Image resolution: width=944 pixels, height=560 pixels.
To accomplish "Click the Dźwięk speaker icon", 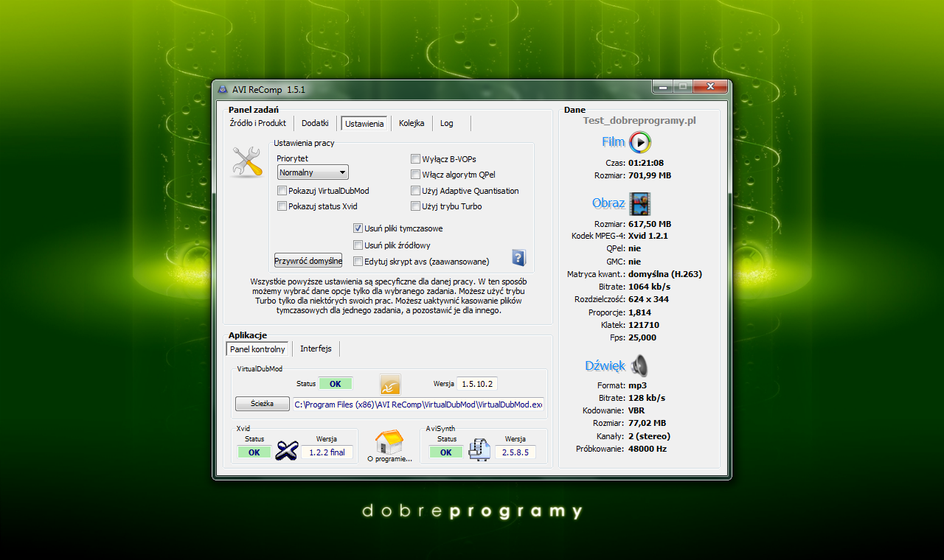I will click(x=639, y=365).
